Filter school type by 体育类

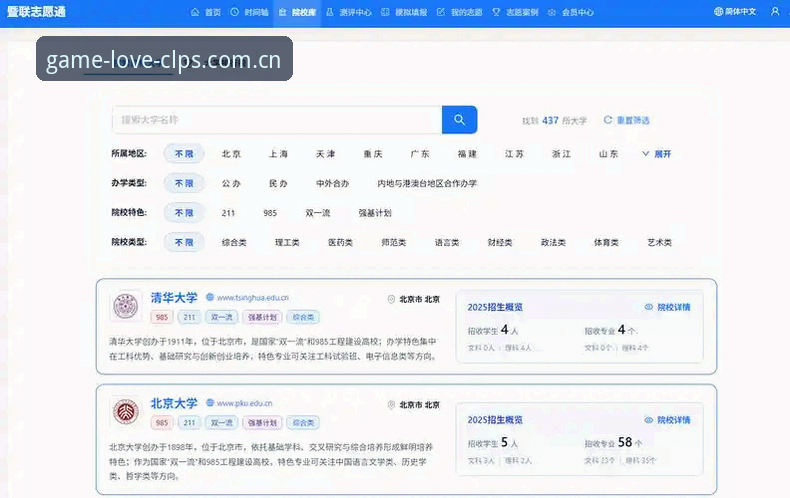607,242
